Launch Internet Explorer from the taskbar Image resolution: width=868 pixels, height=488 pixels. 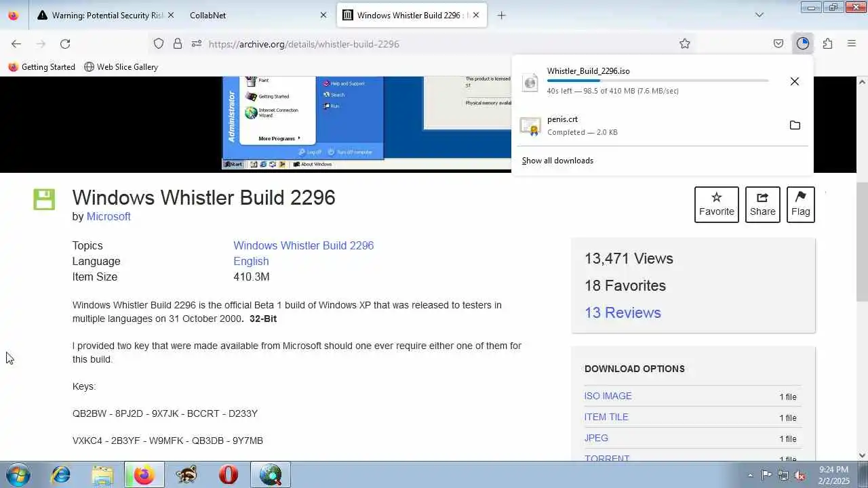[x=61, y=475]
